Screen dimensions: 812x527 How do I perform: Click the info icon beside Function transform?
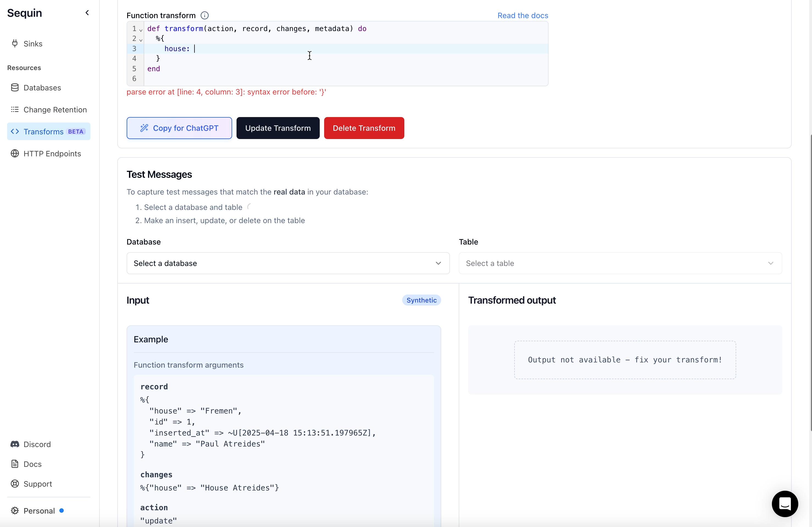pyautogui.click(x=204, y=15)
